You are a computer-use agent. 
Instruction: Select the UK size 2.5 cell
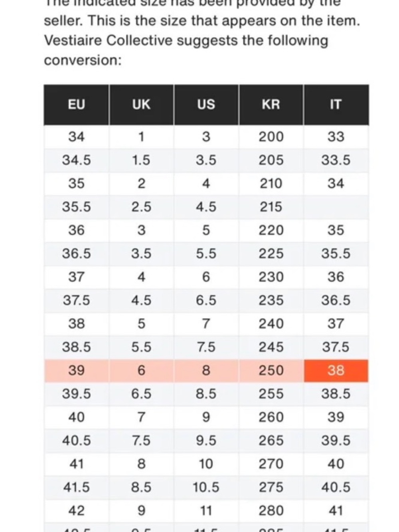point(141,207)
